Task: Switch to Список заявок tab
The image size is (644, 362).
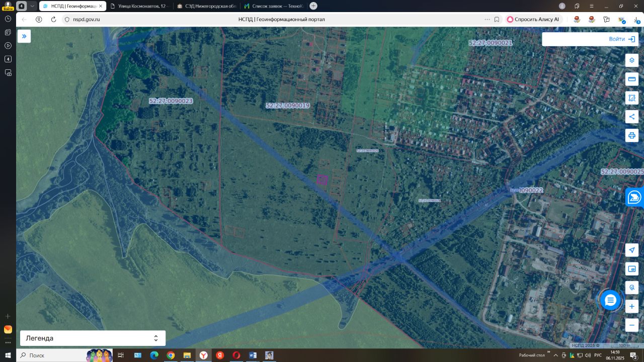Action: 274,6
